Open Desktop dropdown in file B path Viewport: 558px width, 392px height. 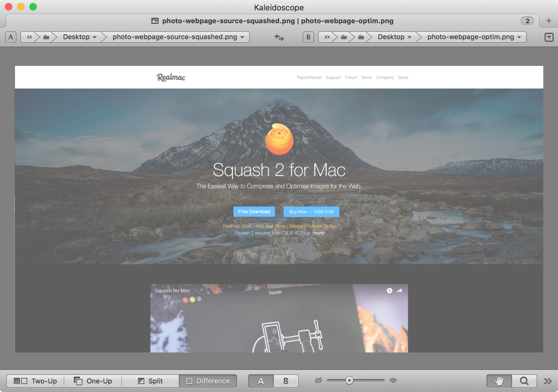click(x=394, y=37)
